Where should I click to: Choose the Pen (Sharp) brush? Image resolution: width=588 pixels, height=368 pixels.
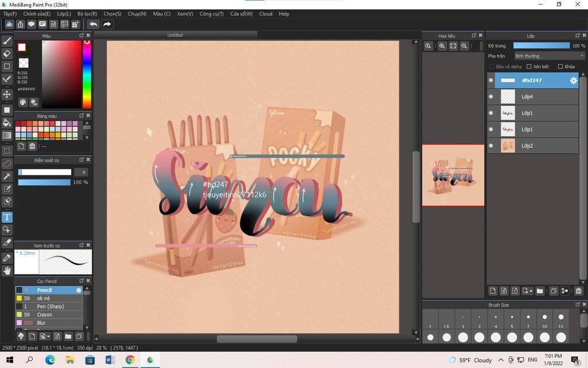pos(49,306)
